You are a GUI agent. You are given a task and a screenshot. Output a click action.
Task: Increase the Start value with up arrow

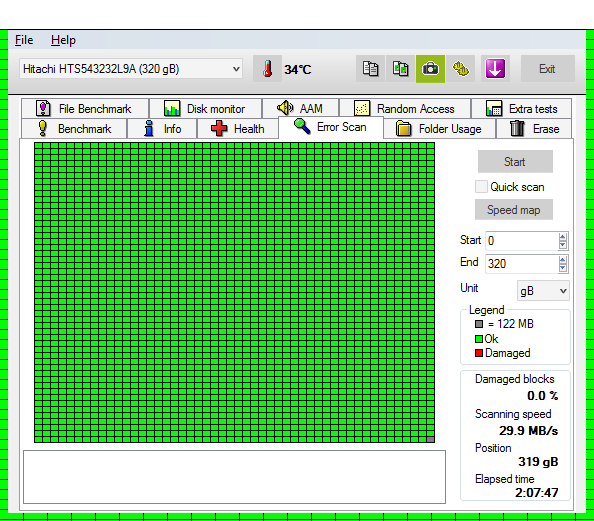(563, 237)
